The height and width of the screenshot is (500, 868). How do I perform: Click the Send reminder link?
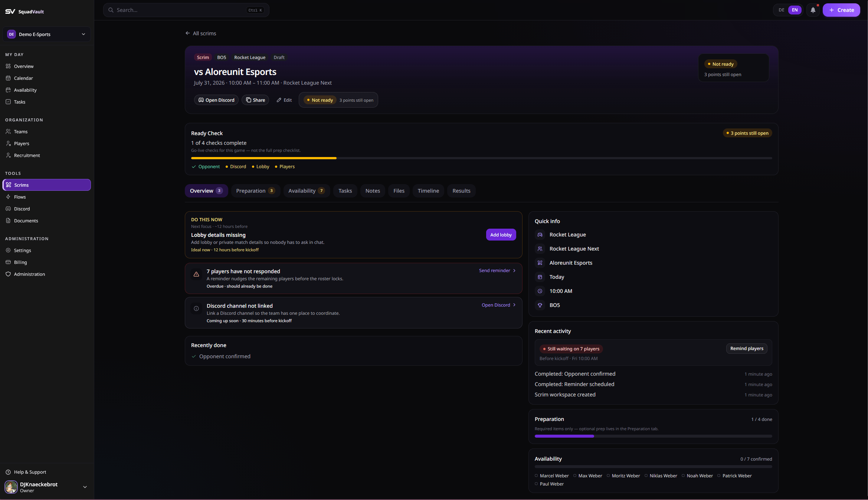point(497,271)
